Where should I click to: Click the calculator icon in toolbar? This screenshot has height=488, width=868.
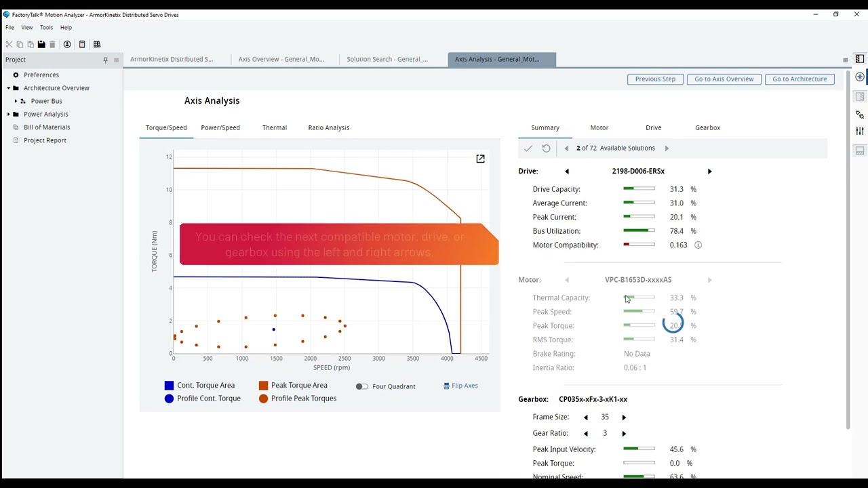coord(82,45)
